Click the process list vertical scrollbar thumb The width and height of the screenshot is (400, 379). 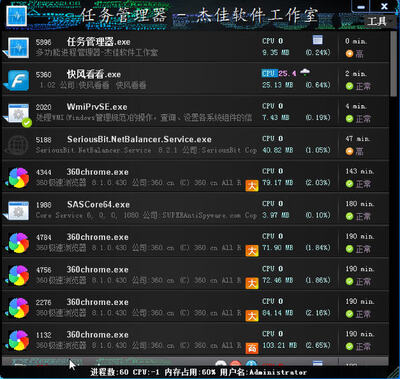pyautogui.click(x=394, y=63)
